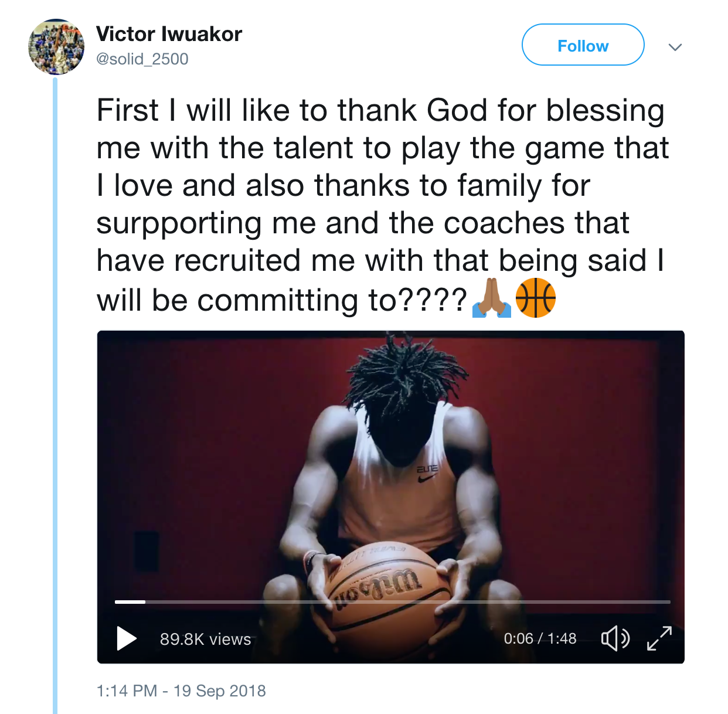Play the commitment video
The image size is (728, 714).
coord(126,638)
